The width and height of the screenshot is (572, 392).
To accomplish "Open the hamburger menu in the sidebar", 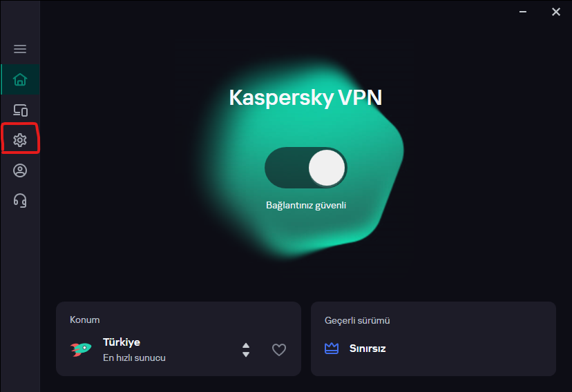I will (20, 49).
